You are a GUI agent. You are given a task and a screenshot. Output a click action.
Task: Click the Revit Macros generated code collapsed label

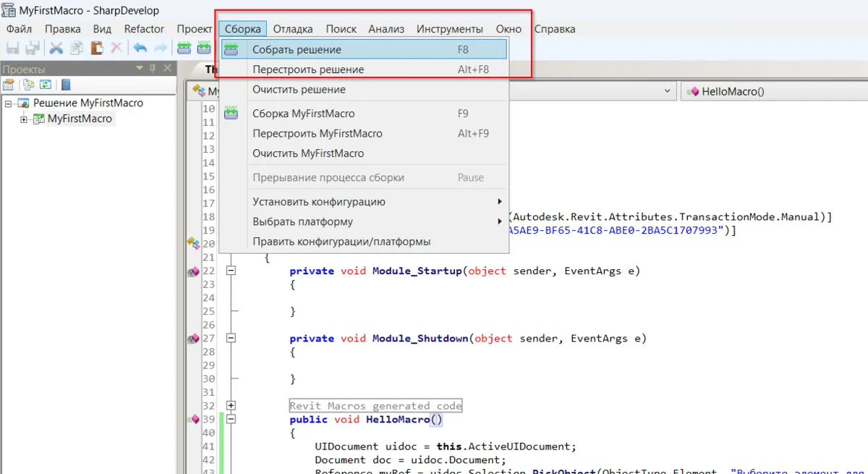[x=375, y=406]
